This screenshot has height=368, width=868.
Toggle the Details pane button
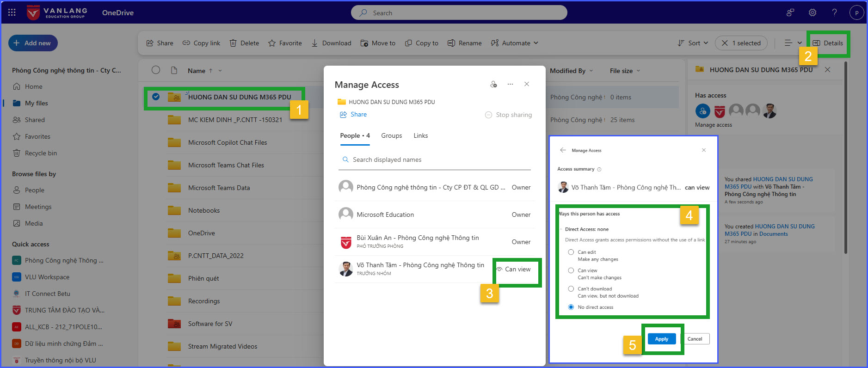tap(828, 43)
